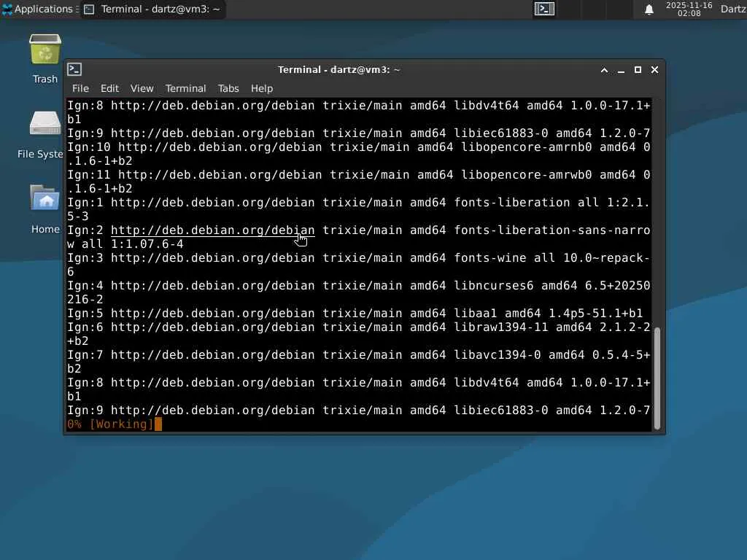Open the Terminal menu
This screenshot has height=560, width=747.
coord(185,88)
